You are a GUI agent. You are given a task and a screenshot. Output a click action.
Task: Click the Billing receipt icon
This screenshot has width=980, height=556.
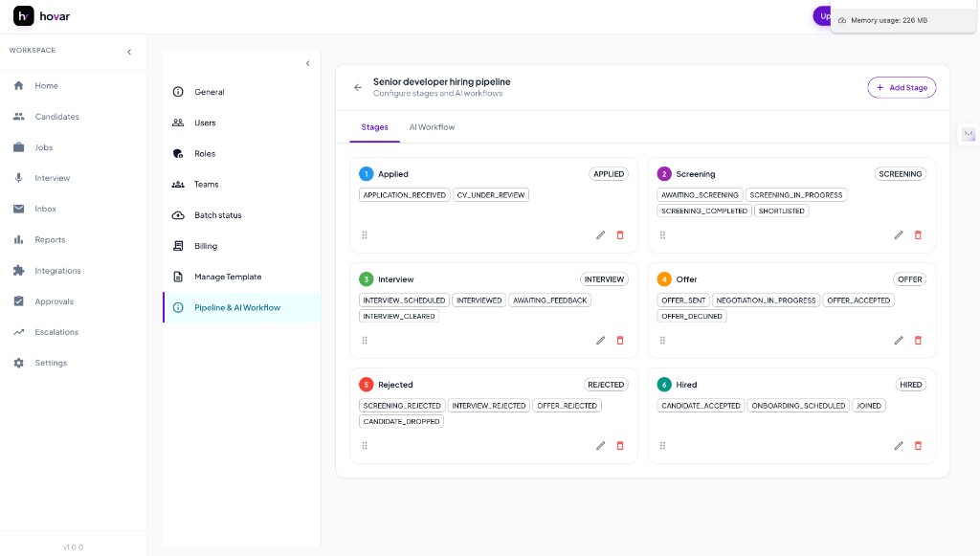pos(178,246)
